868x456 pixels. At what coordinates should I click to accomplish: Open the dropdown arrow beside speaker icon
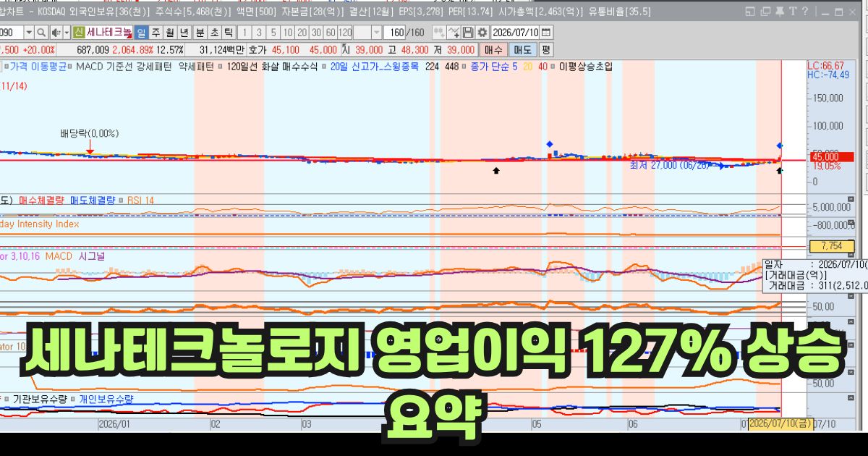(65, 33)
